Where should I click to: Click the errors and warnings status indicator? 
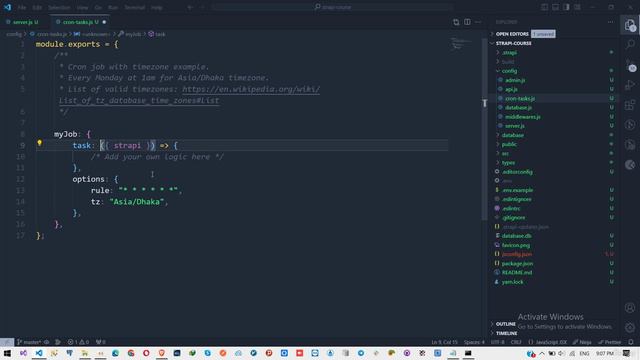tap(78, 342)
